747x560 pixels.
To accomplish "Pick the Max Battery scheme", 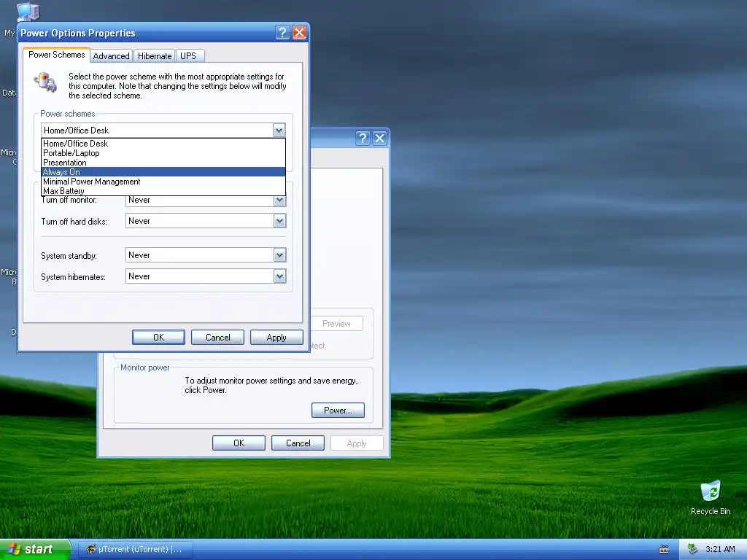I will [163, 191].
